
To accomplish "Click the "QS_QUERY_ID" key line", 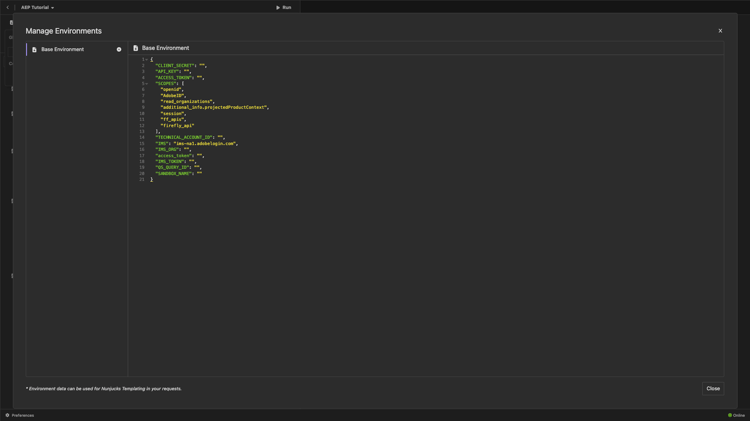I will (178, 167).
